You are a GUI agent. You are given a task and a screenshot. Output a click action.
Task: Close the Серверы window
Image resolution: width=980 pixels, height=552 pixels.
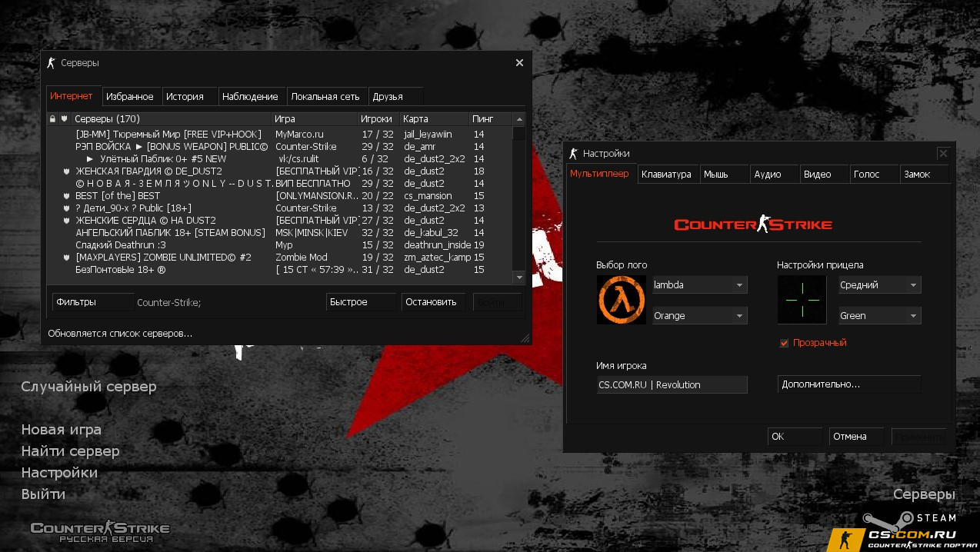pyautogui.click(x=519, y=63)
